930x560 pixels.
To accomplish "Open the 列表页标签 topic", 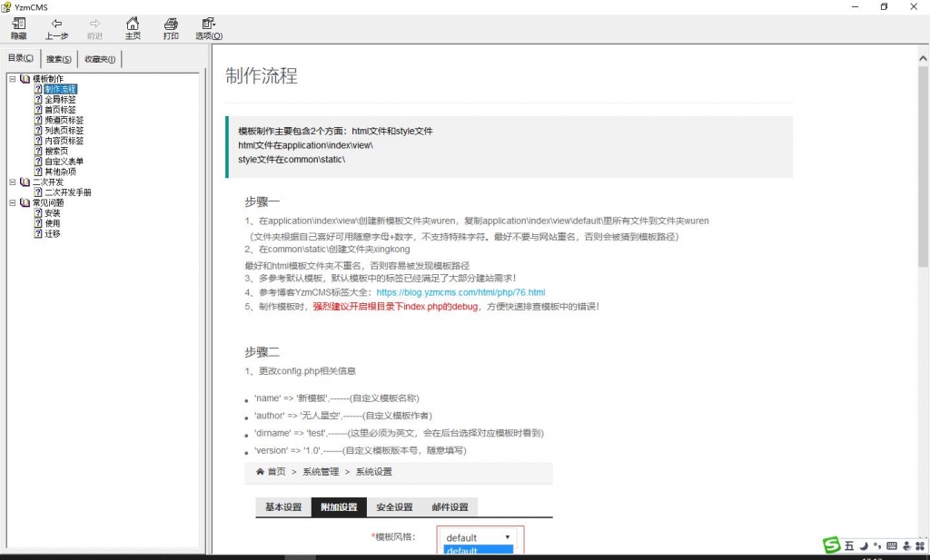I will pyautogui.click(x=64, y=131).
